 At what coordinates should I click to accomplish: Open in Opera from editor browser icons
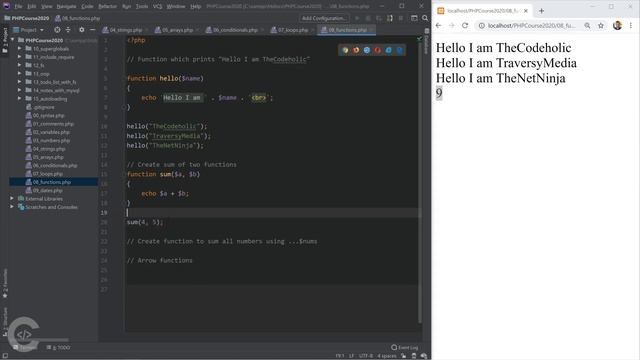coord(378,50)
